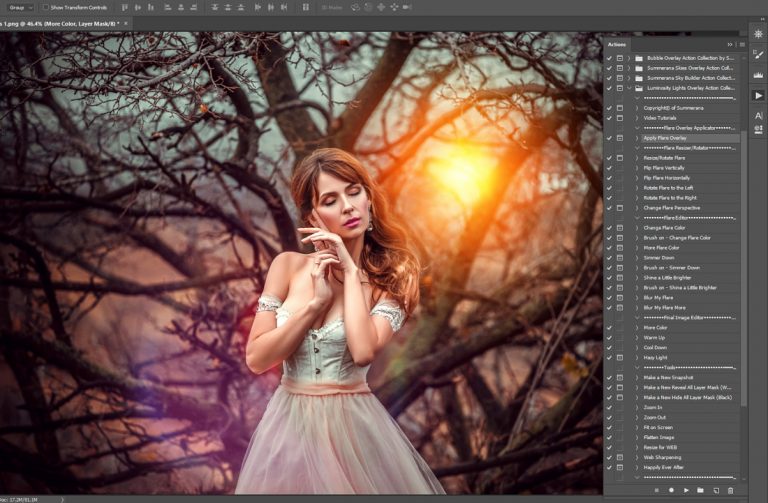Enable the Show Transform Controls checkbox
The image size is (768, 503).
[x=45, y=7]
